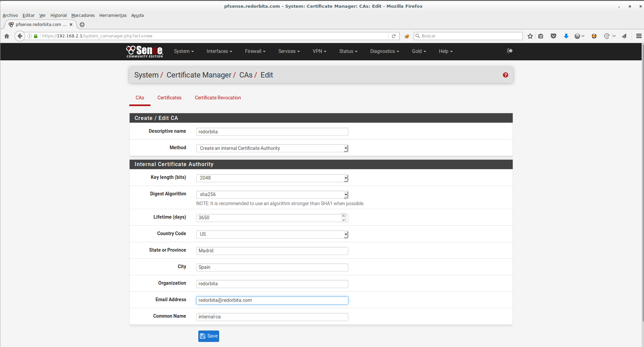Open the Pocket icon in the toolbar
The height and width of the screenshot is (347, 644).
tap(553, 36)
